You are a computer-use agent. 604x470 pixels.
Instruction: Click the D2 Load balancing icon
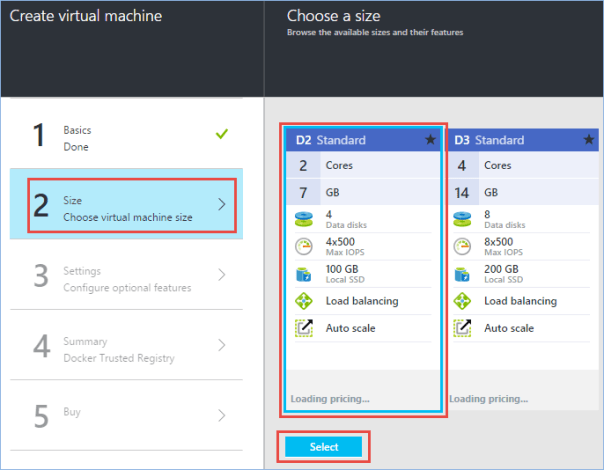tap(303, 301)
